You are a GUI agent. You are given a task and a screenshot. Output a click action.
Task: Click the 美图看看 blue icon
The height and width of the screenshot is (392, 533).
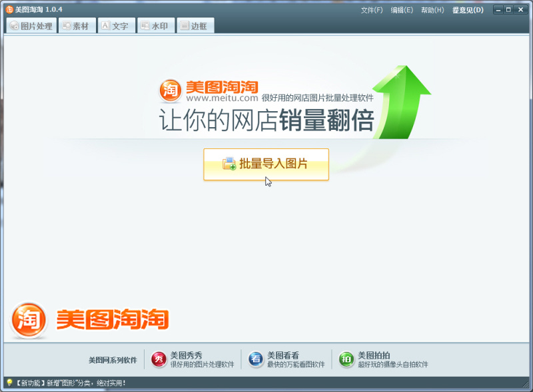256,359
